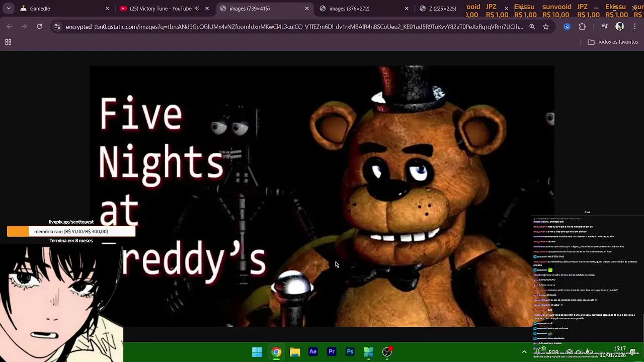The image size is (644, 362).
Task: Open the zoom magnifier in address bar
Action: (x=532, y=27)
